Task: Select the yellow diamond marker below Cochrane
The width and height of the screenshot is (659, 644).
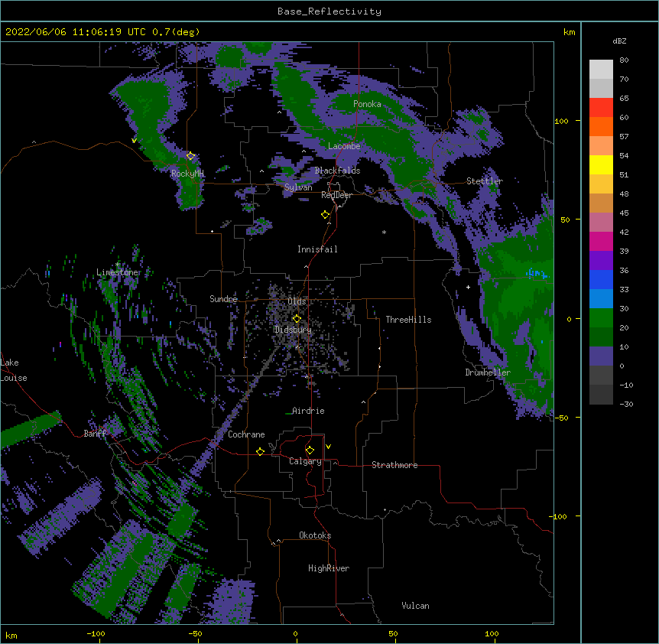Action: (260, 451)
